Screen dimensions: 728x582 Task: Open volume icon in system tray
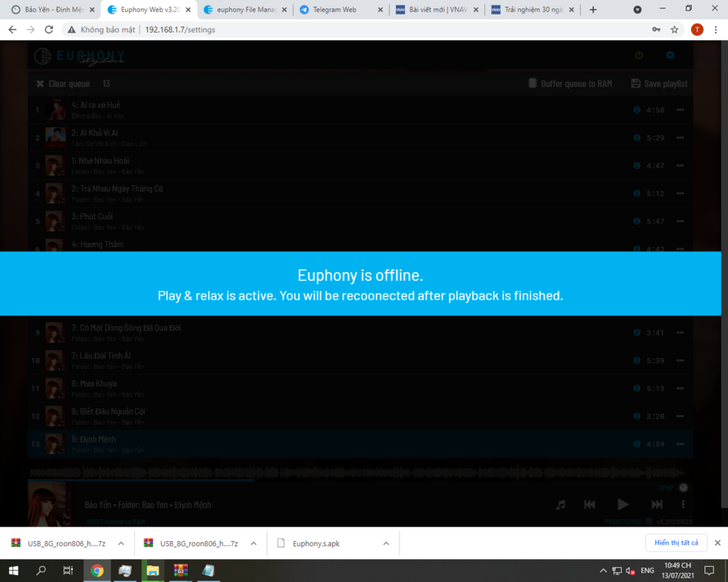coord(630,571)
